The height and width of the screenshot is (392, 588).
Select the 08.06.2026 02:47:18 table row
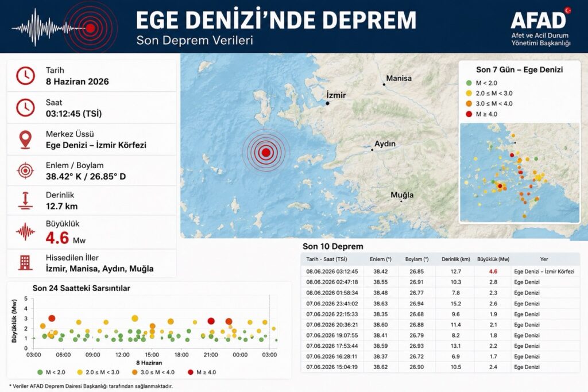point(440,282)
